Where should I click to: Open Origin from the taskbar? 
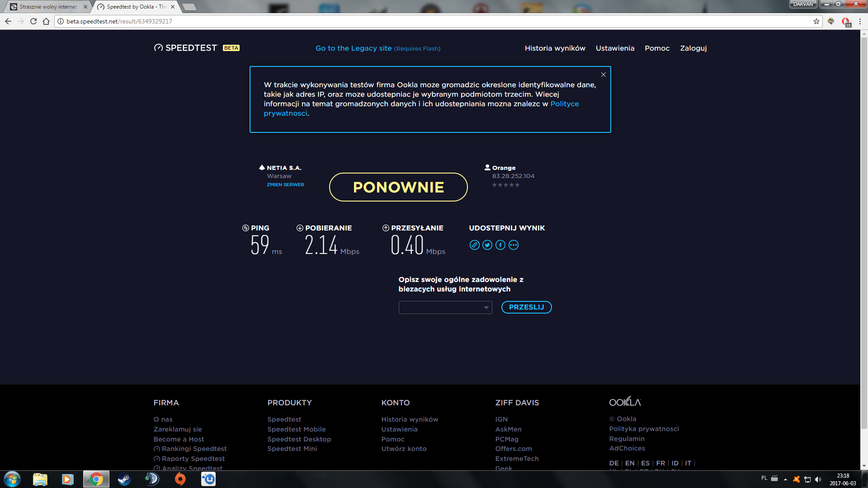pyautogui.click(x=180, y=479)
